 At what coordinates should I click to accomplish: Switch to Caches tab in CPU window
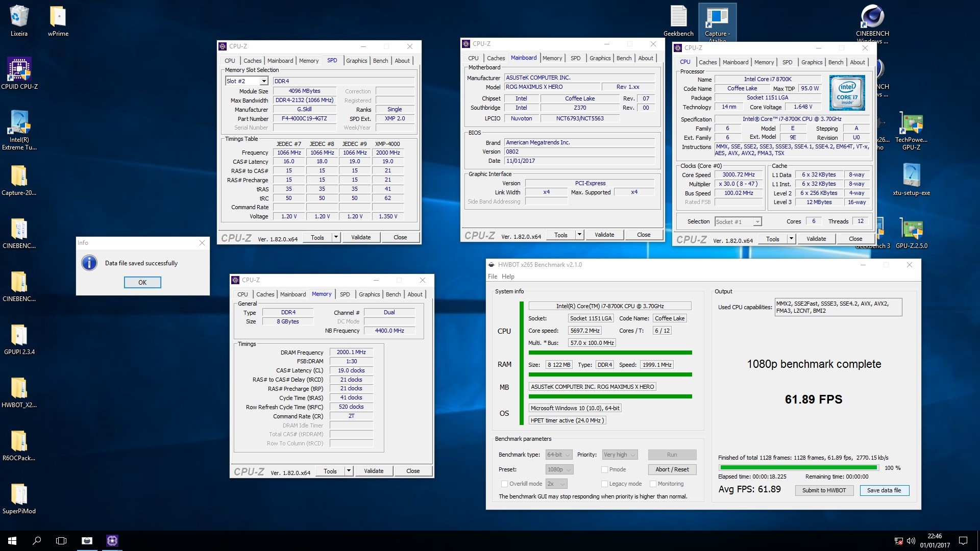tap(707, 62)
